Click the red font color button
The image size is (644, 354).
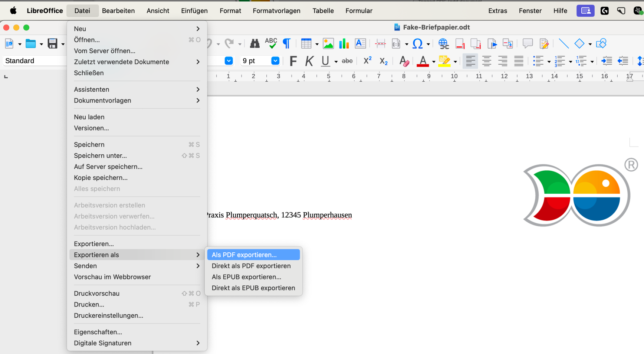[x=423, y=61]
